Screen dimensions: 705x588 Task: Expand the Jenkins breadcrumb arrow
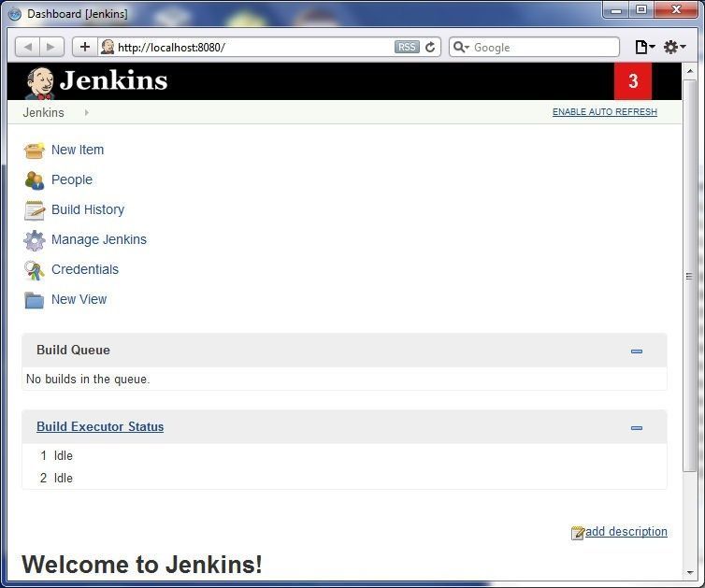coord(86,112)
